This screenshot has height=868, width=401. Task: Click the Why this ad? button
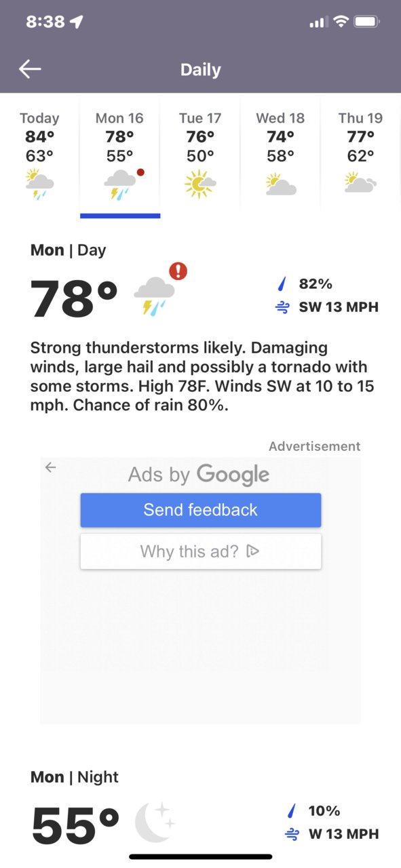201,551
